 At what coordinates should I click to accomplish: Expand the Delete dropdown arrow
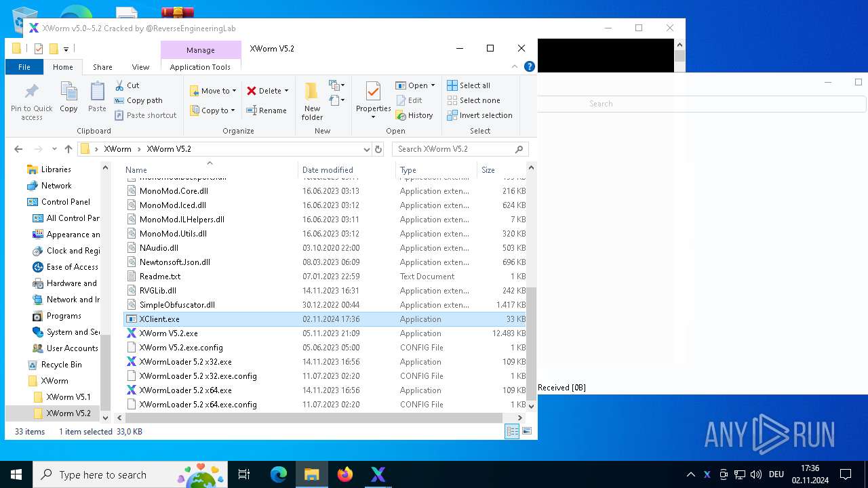[x=286, y=91]
